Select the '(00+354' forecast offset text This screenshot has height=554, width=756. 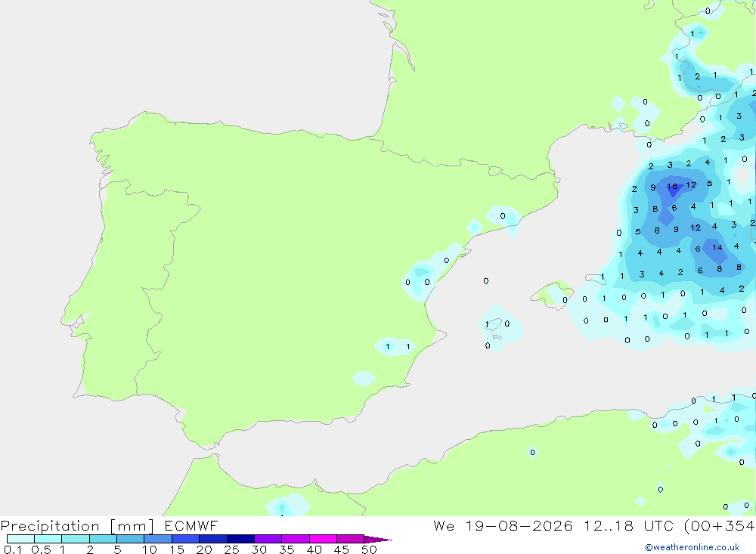pyautogui.click(x=720, y=526)
